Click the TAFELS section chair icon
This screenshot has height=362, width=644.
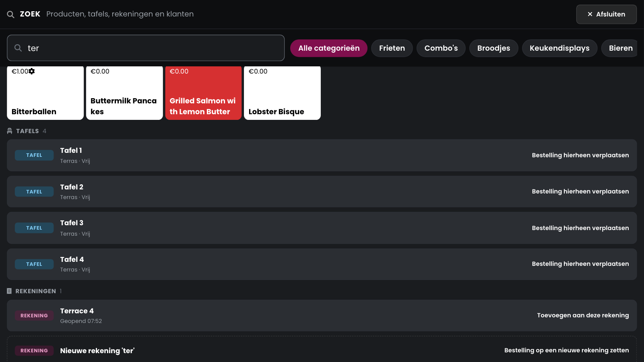tap(10, 131)
